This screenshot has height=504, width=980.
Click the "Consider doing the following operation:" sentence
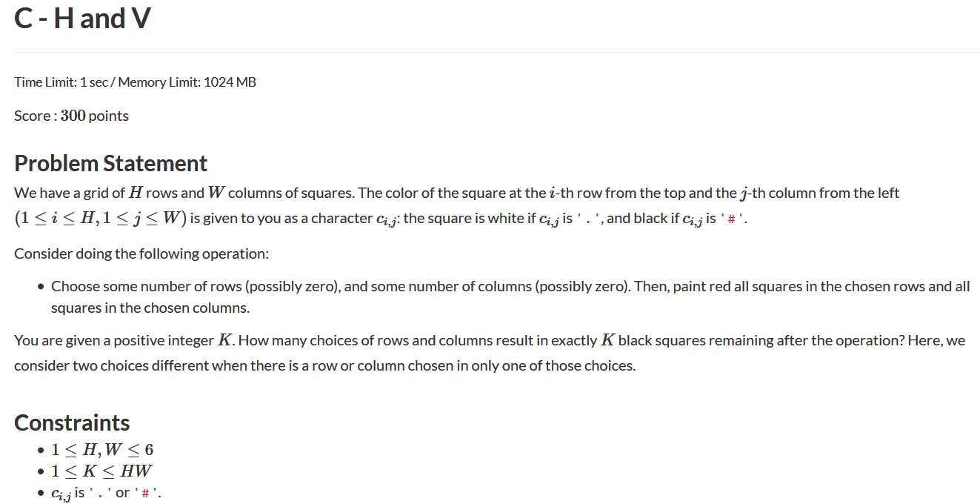(141, 253)
